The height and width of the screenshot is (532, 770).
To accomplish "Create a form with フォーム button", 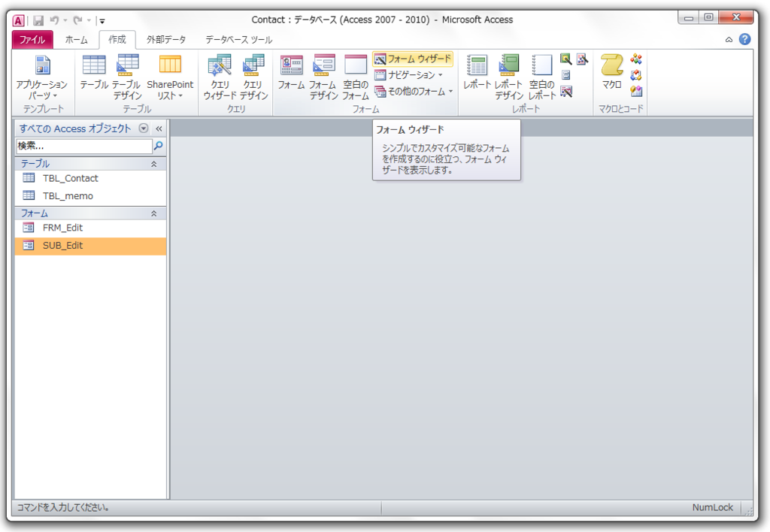I will click(291, 72).
